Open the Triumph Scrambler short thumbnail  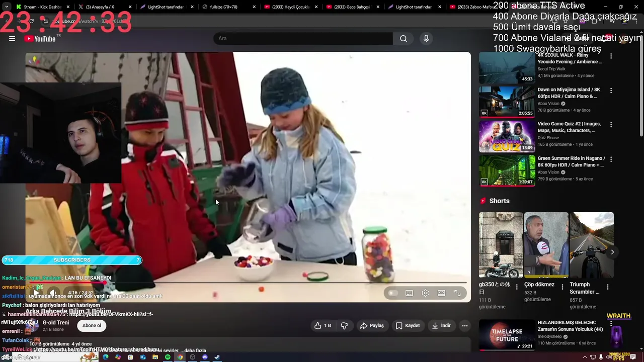(591, 245)
